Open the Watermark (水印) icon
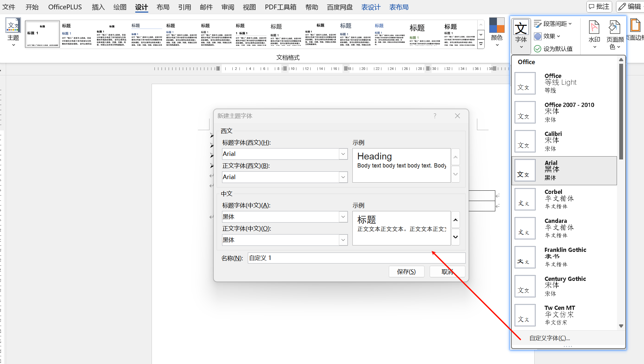Image resolution: width=644 pixels, height=364 pixels. click(594, 28)
